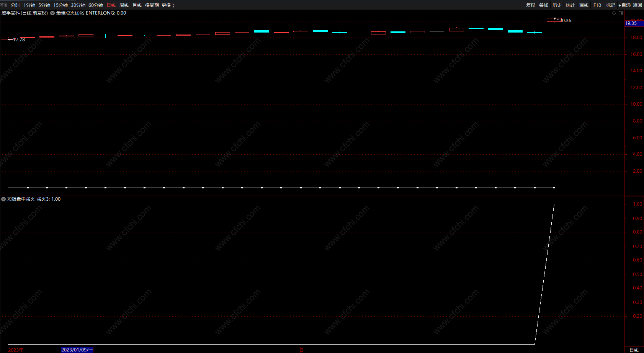
Task: Click the 2023年 year label on time axis
Action: coord(16,350)
